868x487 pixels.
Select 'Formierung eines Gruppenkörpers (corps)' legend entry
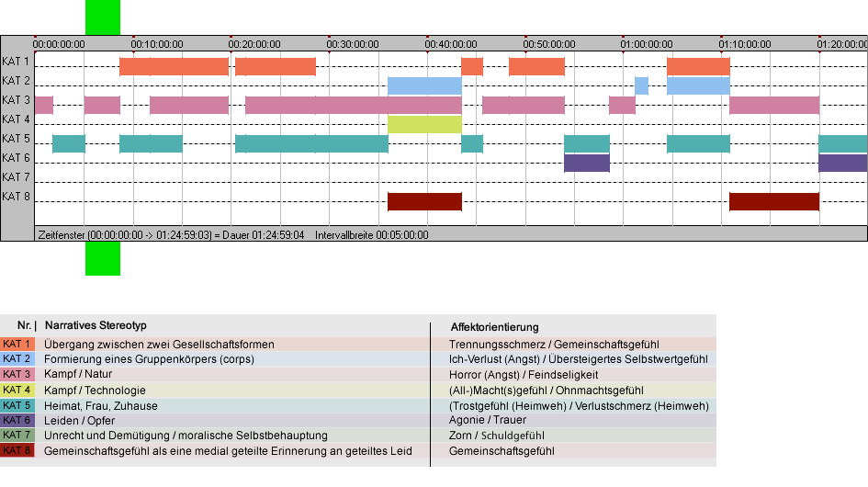click(149, 359)
